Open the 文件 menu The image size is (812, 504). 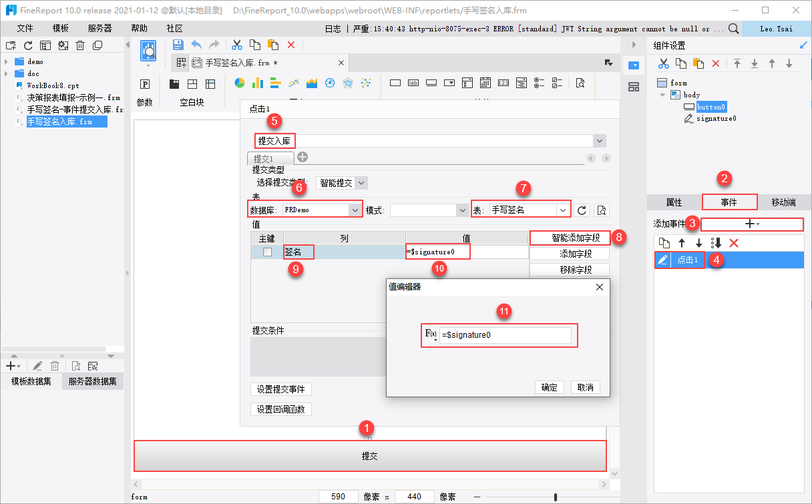(25, 29)
